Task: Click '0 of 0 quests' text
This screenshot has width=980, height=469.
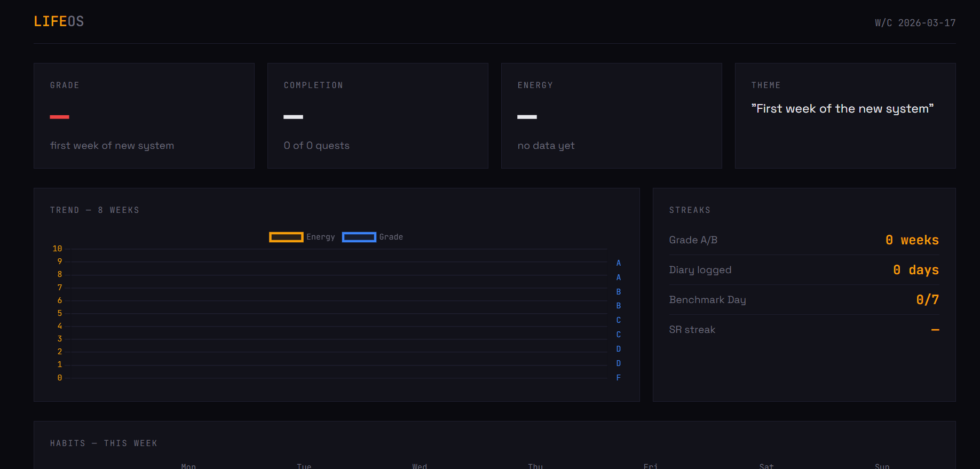Action: (x=317, y=146)
